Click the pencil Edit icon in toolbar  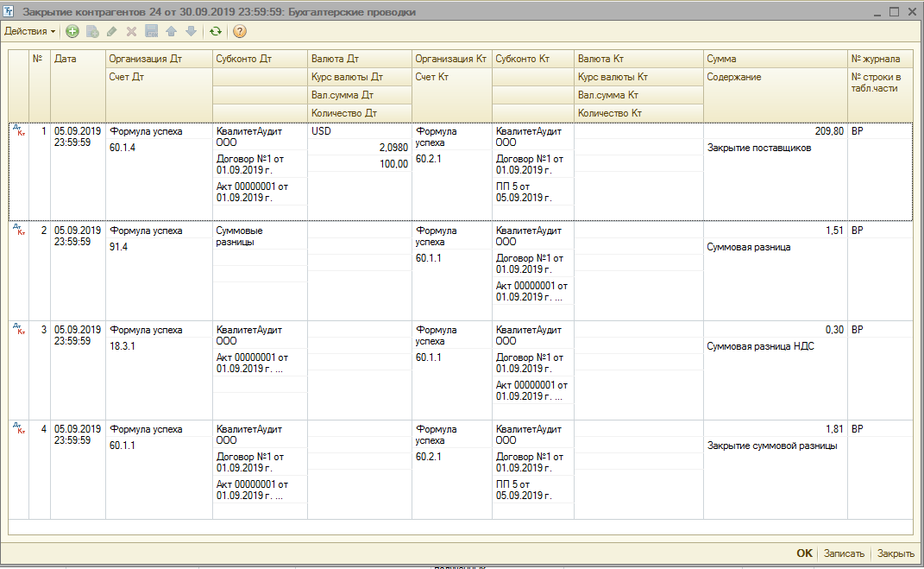tap(112, 31)
